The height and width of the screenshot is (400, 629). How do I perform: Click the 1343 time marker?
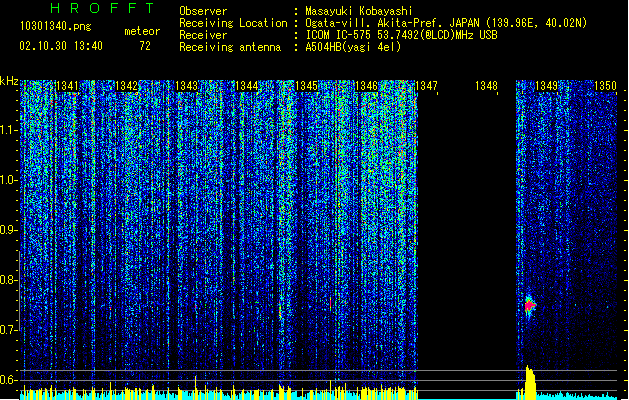click(x=187, y=86)
